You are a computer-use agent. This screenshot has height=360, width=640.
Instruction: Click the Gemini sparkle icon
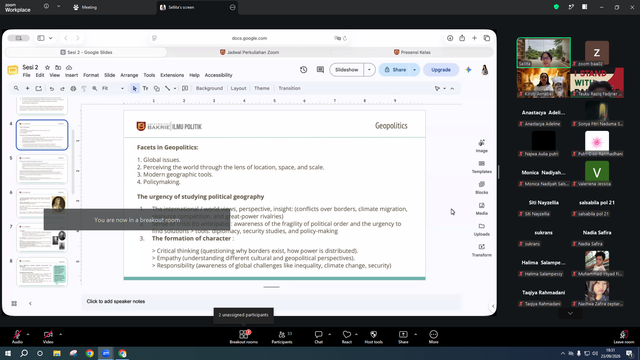click(468, 70)
